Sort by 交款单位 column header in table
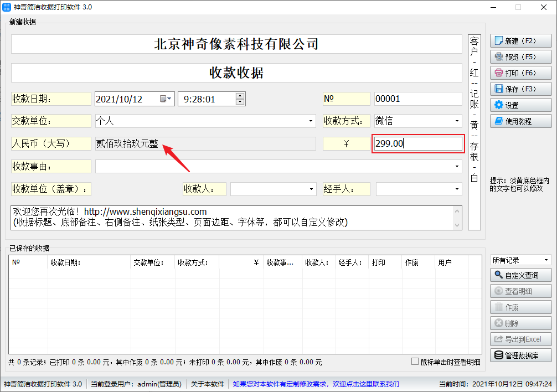The height and width of the screenshot is (392, 557). tap(153, 262)
